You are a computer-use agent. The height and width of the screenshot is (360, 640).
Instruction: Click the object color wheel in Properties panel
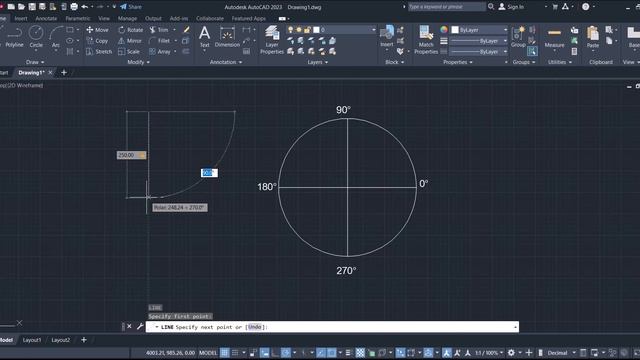point(444,30)
